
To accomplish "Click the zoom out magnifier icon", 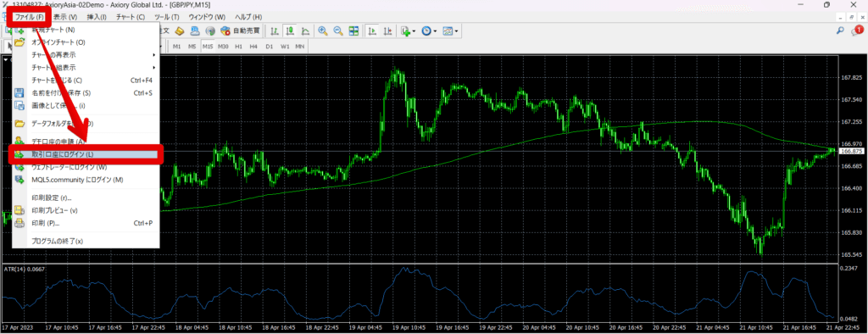I will (x=337, y=31).
